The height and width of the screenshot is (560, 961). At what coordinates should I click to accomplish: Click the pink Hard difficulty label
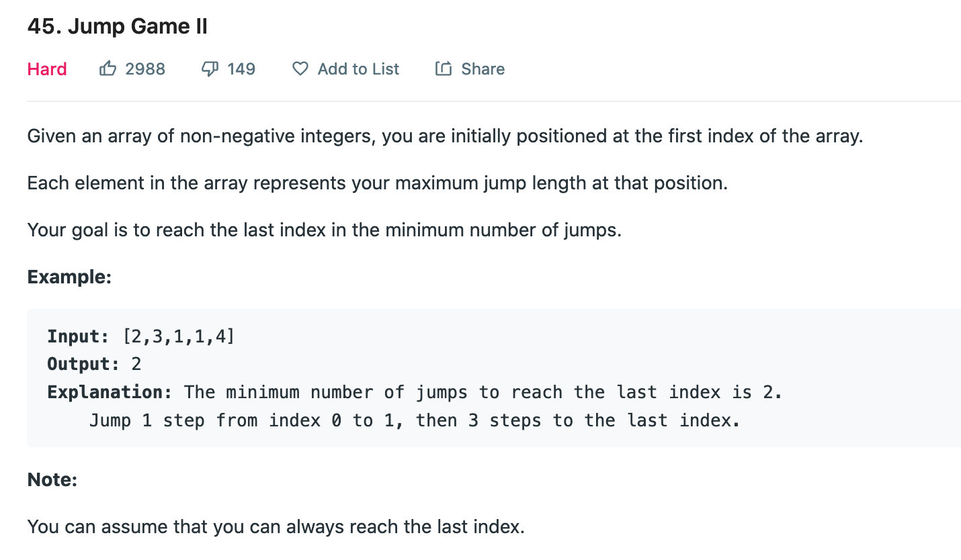click(47, 68)
